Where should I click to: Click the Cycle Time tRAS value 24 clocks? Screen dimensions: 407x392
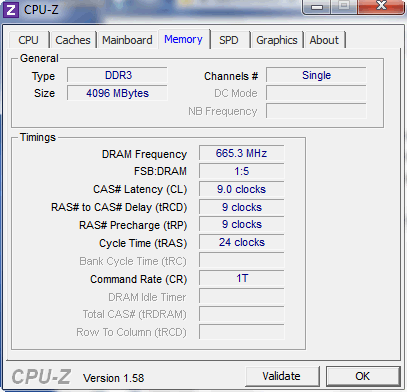pyautogui.click(x=242, y=242)
